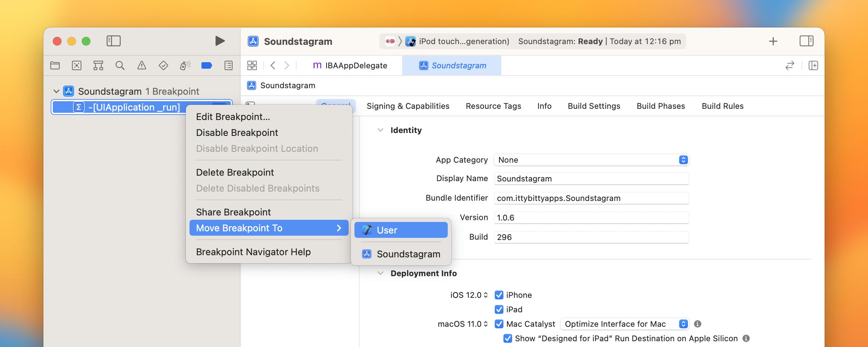Click the Soundstagram: Ready status text
This screenshot has width=868, height=347.
coord(560,41)
